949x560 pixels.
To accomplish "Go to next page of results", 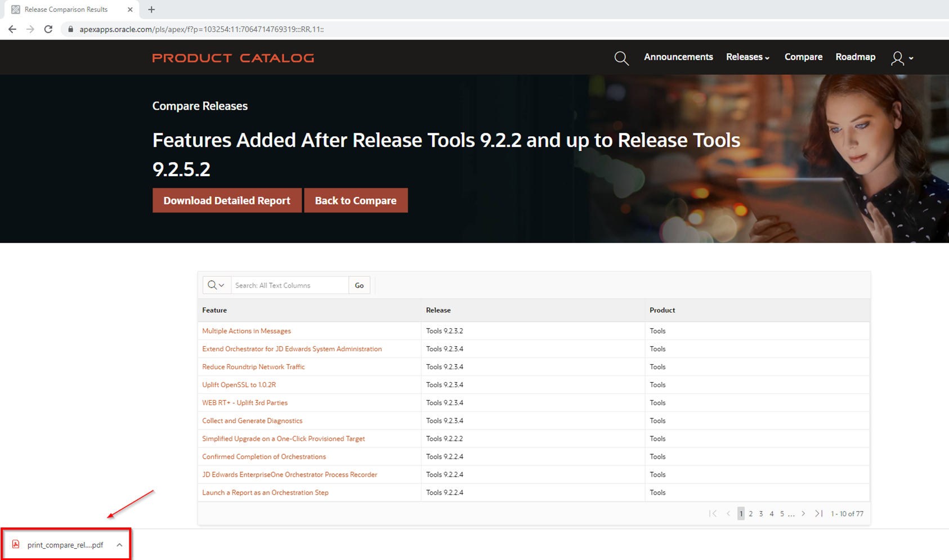I will point(803,513).
